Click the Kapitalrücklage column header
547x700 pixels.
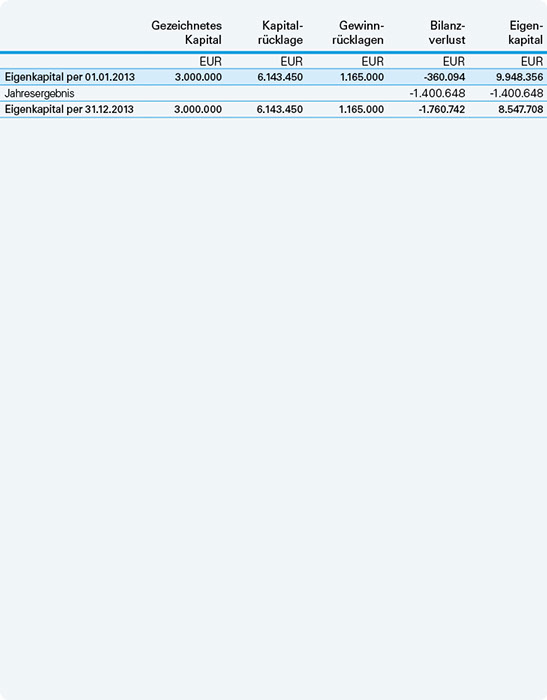pos(280,33)
